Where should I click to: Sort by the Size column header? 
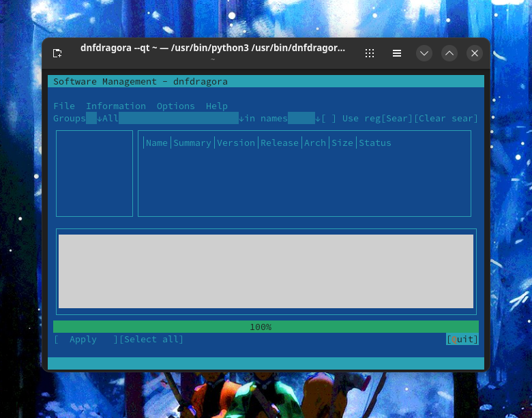point(342,143)
